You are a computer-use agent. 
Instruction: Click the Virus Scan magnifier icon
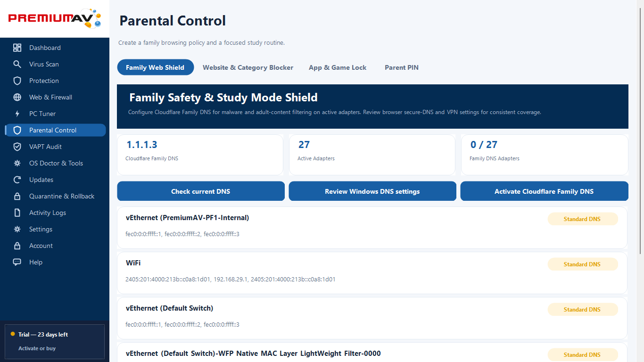pos(17,64)
